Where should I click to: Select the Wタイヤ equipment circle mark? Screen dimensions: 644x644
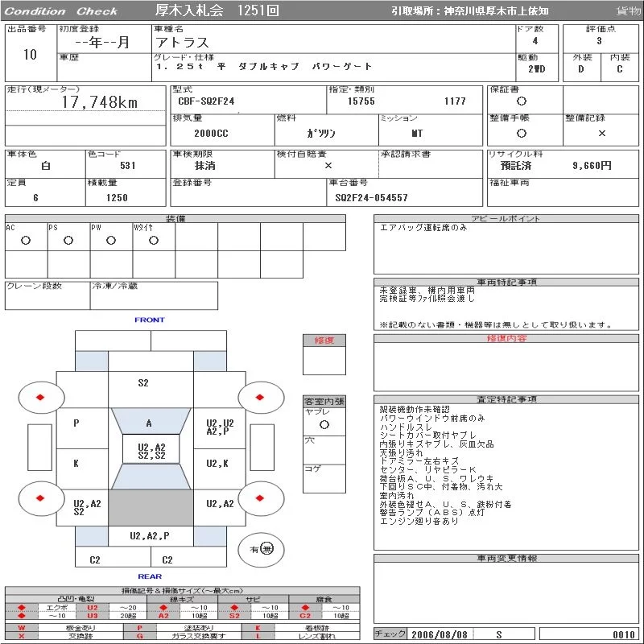[x=154, y=240]
